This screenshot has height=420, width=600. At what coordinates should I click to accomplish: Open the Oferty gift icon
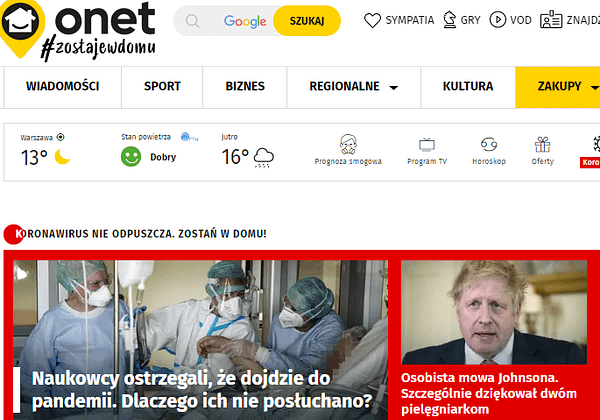pos(543,145)
